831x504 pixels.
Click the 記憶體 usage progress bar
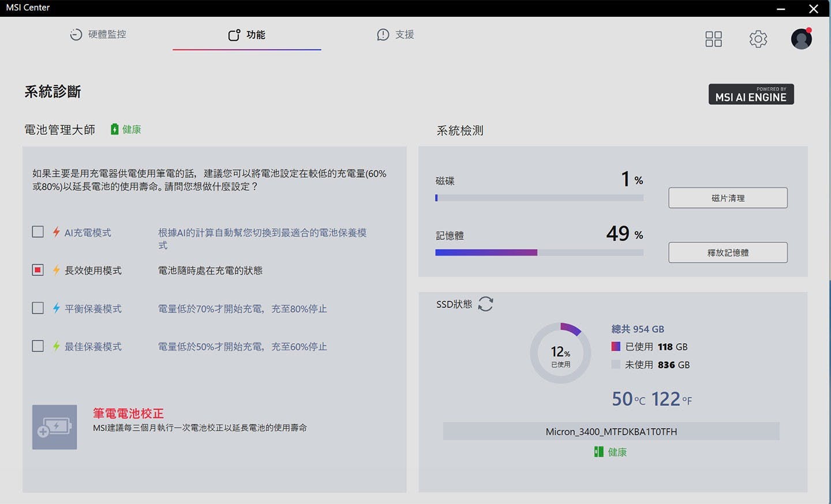coord(539,253)
